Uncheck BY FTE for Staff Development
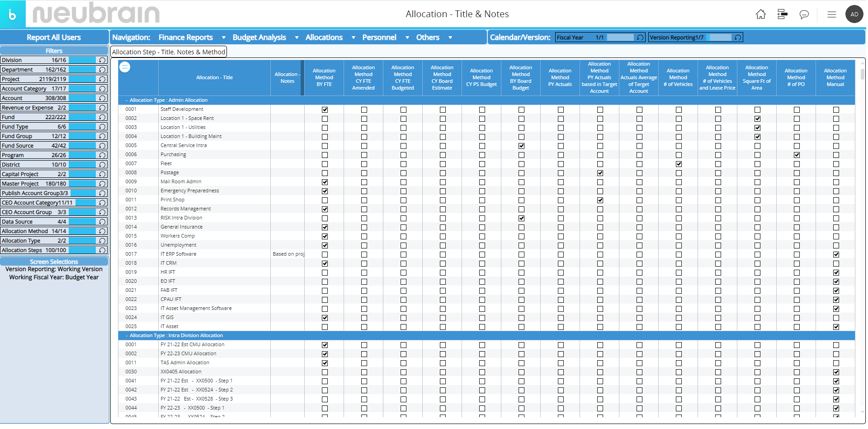The height and width of the screenshot is (429, 868). coord(325,110)
